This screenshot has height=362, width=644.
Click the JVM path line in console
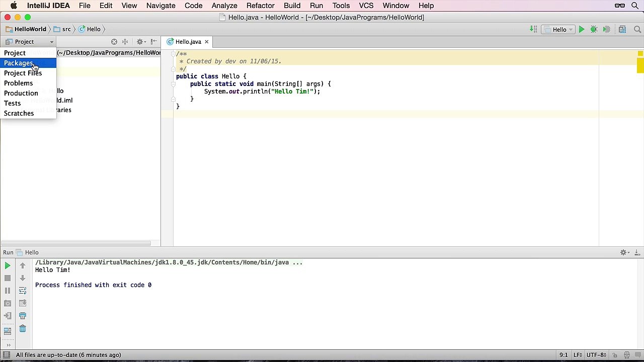[169, 262]
